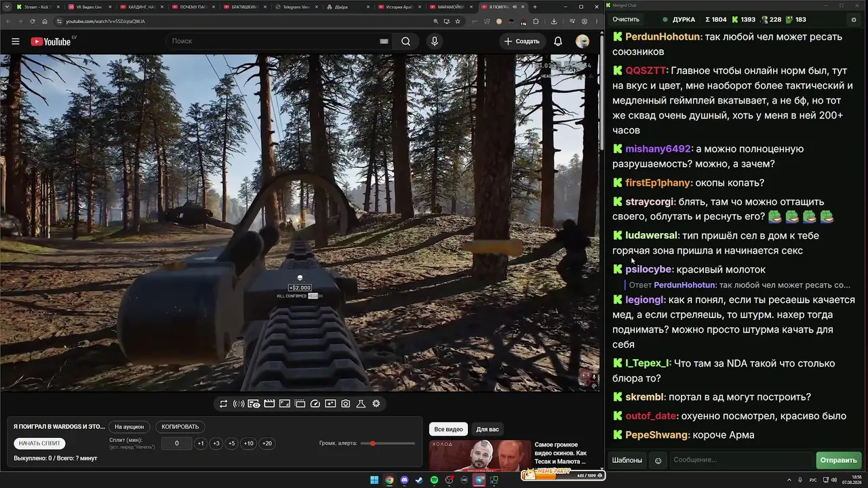
Task: Open the YouTube guide hamburger menu
Action: pyautogui.click(x=16, y=41)
